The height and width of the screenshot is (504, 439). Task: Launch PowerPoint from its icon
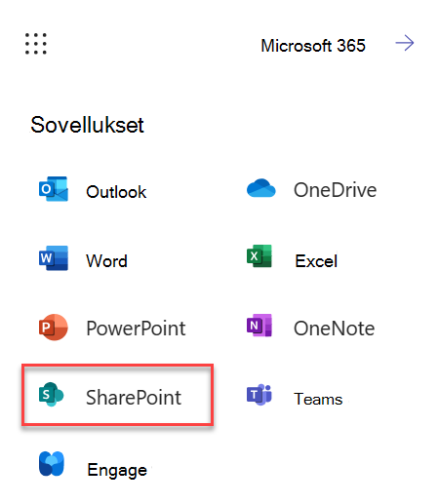(x=54, y=327)
